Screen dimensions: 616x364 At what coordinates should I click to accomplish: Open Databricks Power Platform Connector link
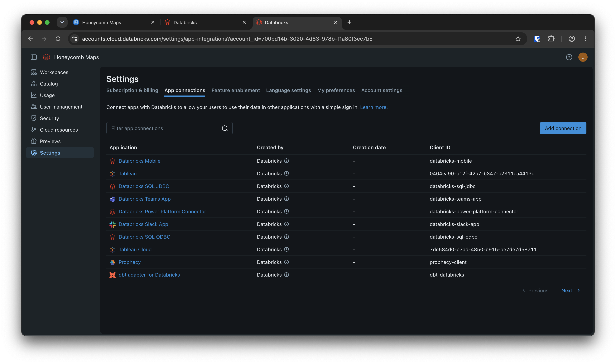162,211
